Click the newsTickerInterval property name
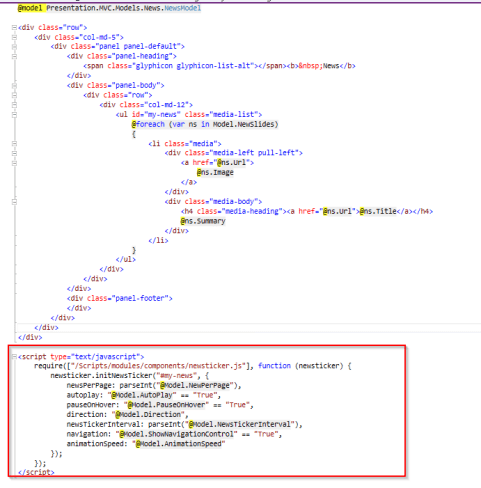The width and height of the screenshot is (481, 488). [103, 424]
